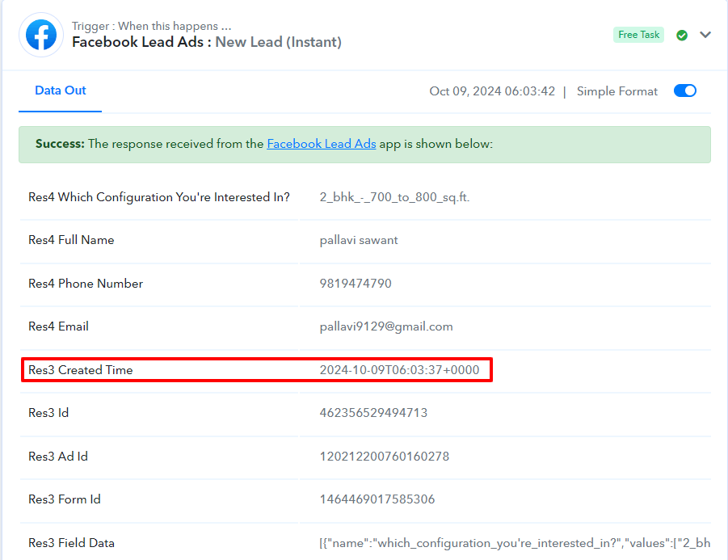Open the Data Out tab

[61, 91]
